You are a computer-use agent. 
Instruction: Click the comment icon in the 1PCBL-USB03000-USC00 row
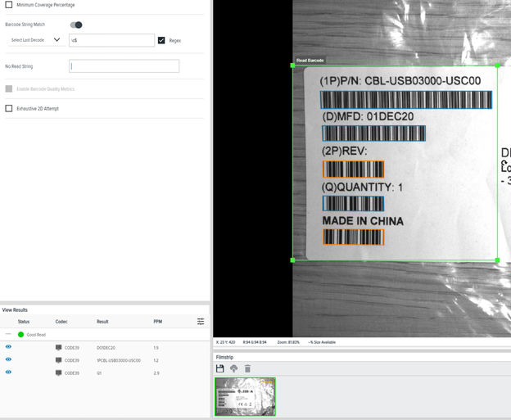[x=59, y=360]
